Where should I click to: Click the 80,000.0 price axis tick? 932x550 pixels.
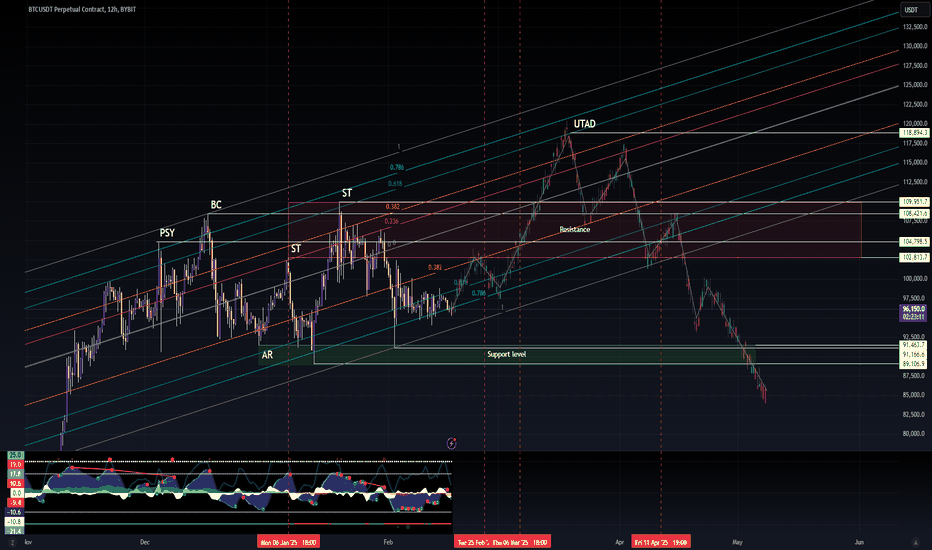tap(915, 433)
